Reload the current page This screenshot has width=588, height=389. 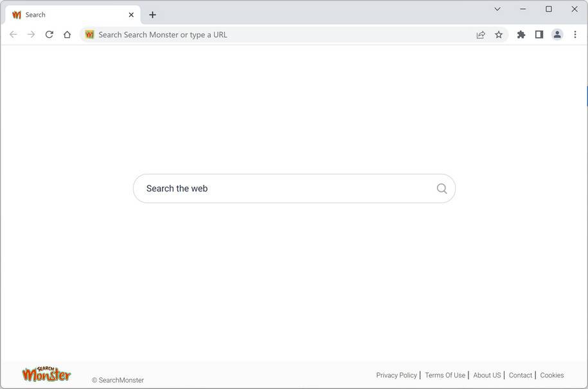[49, 35]
